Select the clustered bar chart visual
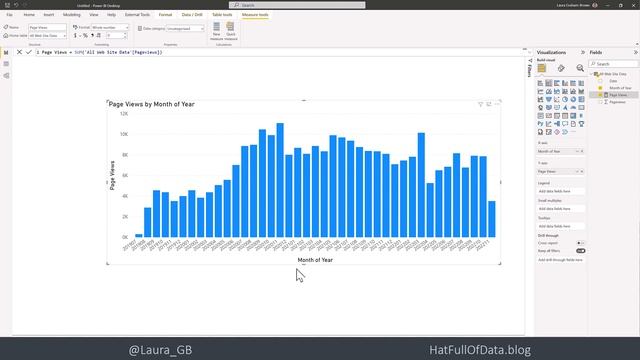The width and height of the screenshot is (640, 360). click(x=557, y=83)
